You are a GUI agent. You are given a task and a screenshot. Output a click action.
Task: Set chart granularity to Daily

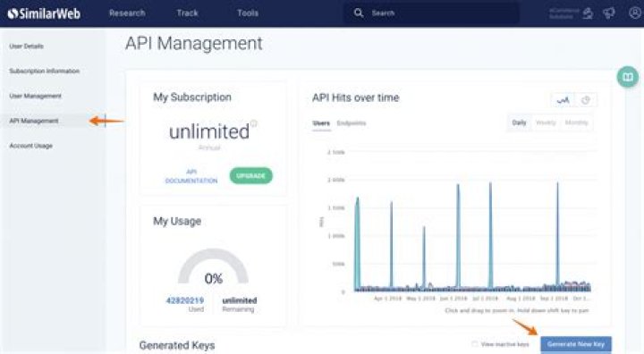(x=519, y=122)
